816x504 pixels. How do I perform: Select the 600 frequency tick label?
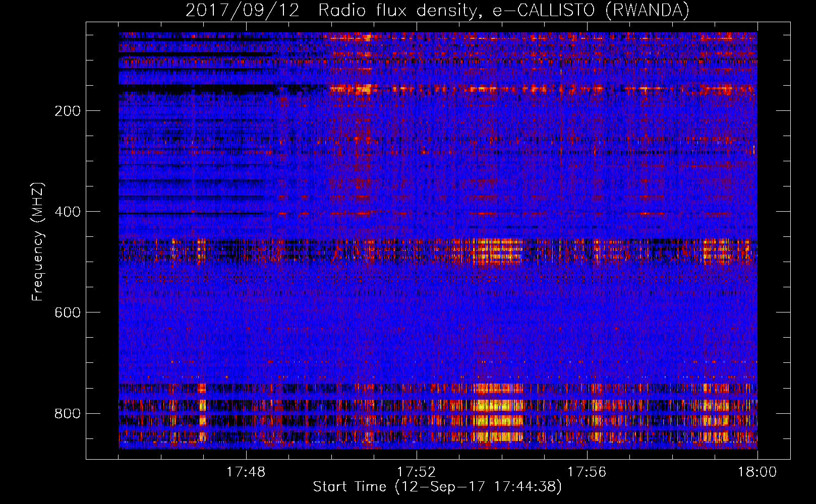pyautogui.click(x=68, y=312)
